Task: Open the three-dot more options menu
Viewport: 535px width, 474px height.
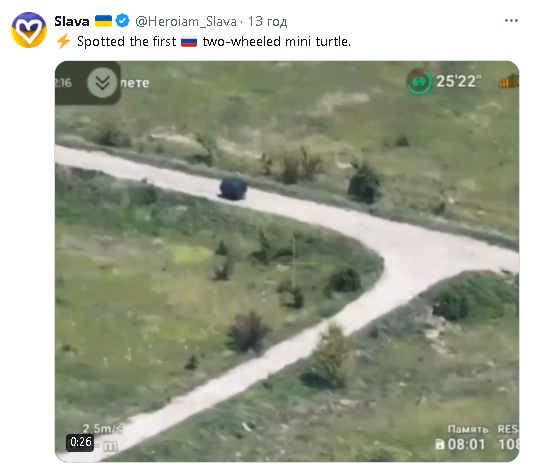Action: 511,21
